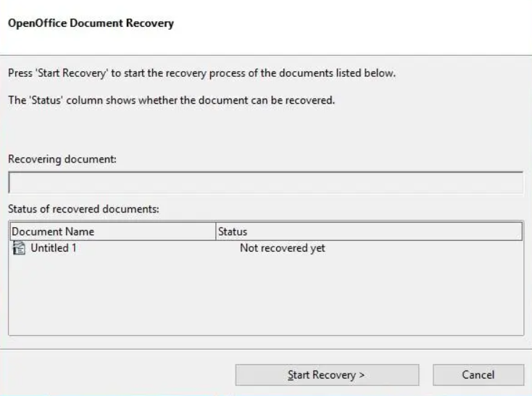The height and width of the screenshot is (396, 532).
Task: Click divider between Document Name and Status headers
Action: tap(215, 232)
